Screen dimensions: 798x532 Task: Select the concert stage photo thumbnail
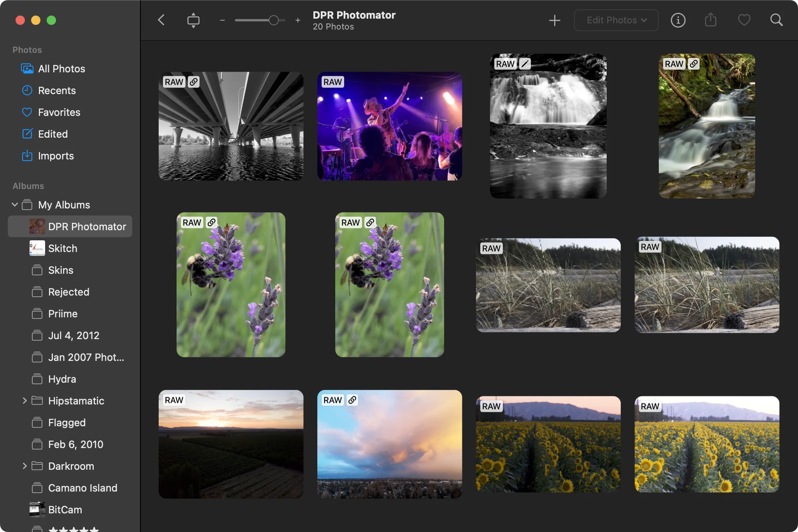pos(390,126)
